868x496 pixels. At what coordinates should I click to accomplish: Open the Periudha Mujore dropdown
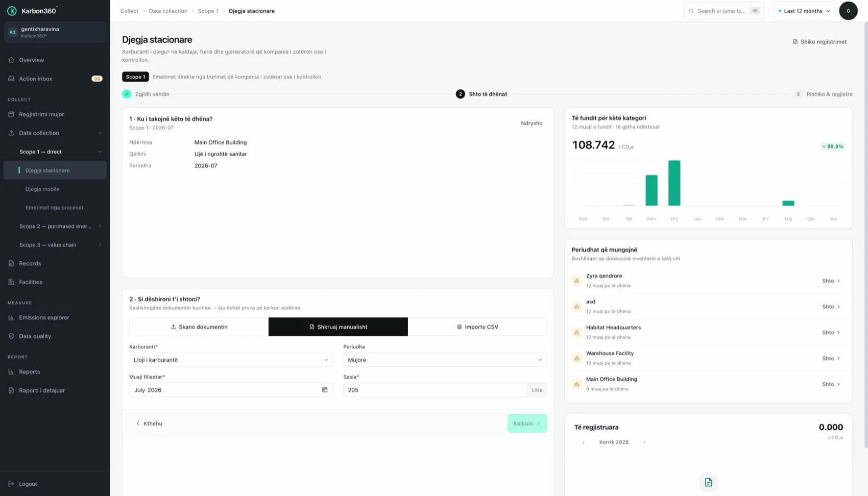[445, 360]
